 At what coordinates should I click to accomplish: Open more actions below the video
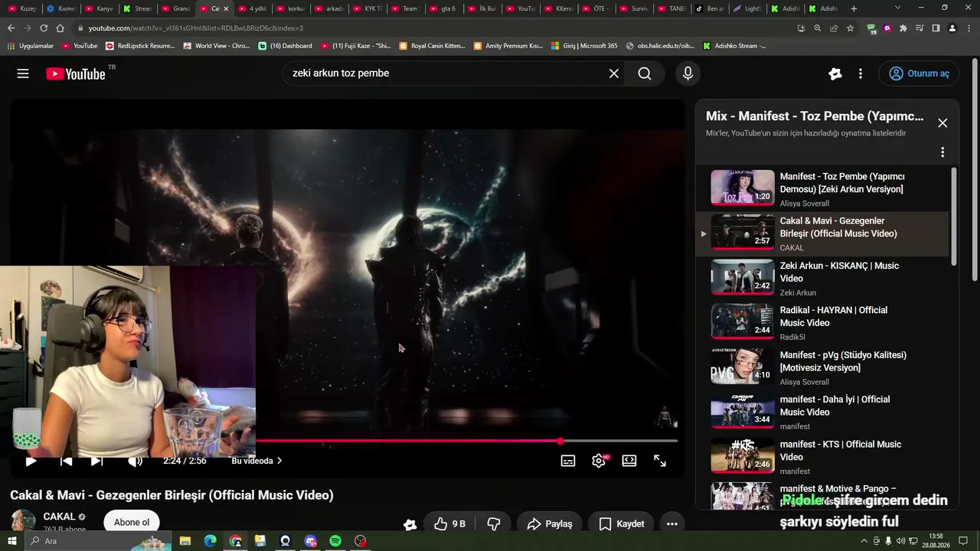click(672, 523)
